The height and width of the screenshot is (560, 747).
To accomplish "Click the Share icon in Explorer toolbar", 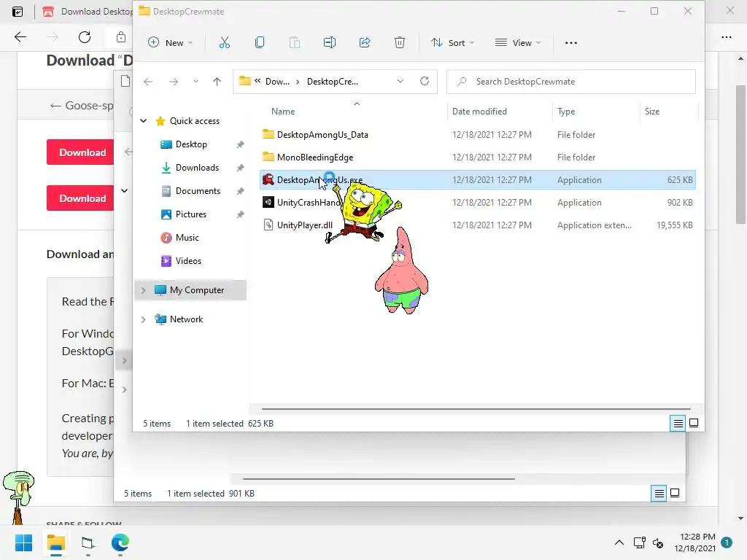I will [365, 43].
